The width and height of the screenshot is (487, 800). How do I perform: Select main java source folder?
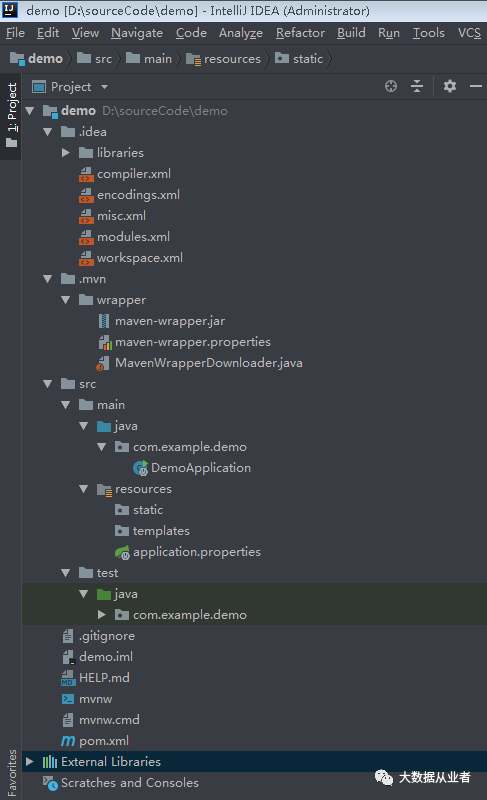click(126, 426)
